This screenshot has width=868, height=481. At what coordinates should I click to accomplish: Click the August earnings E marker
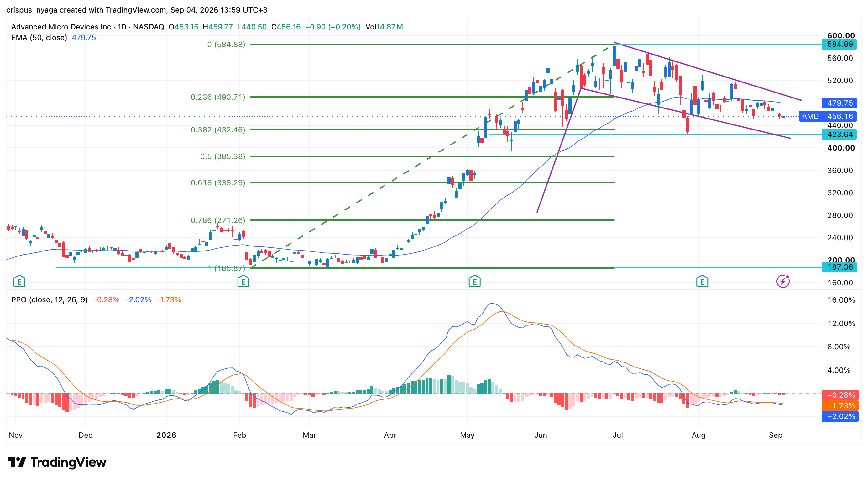coord(702,281)
